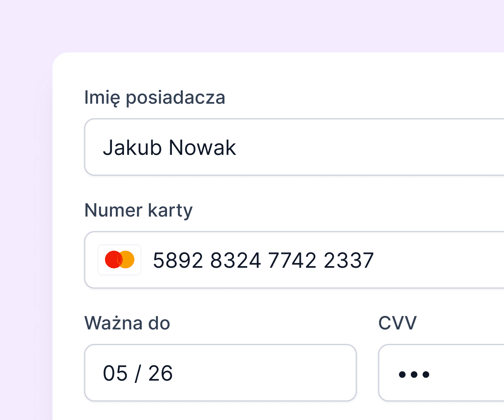This screenshot has height=420, width=504.
Task: Click the "Ważna do" label
Action: (127, 323)
